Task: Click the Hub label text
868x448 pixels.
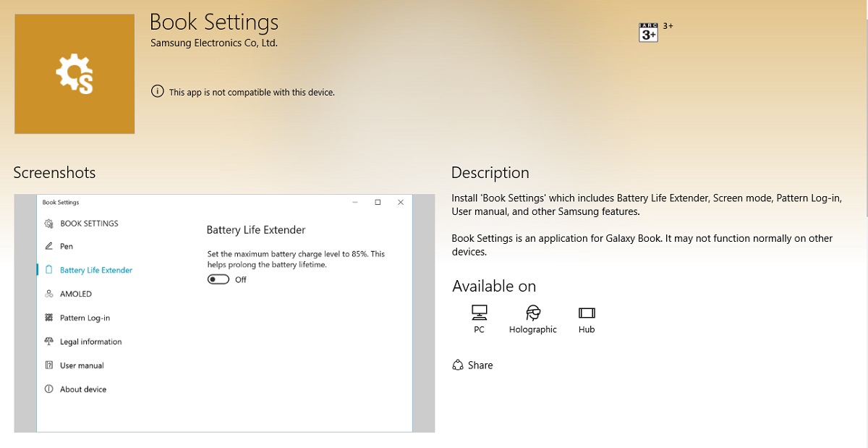Action: 587,329
